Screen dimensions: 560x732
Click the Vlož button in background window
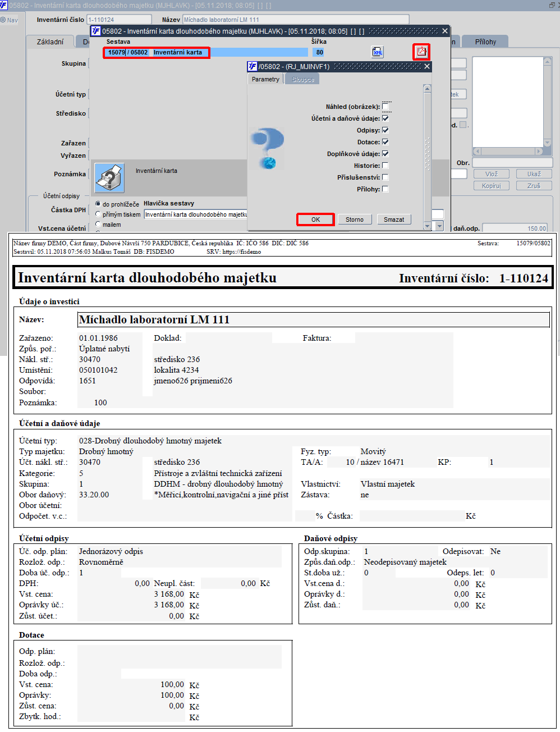coord(492,174)
